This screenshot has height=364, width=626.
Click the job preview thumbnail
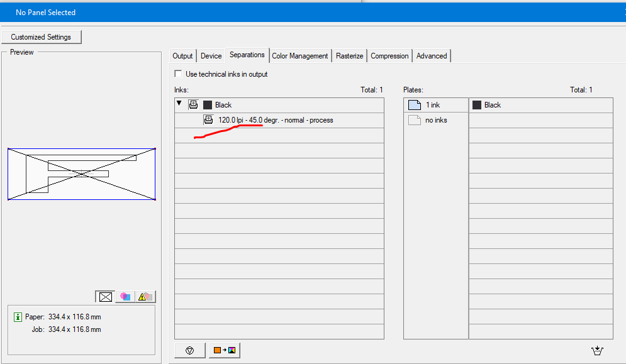pyautogui.click(x=81, y=174)
